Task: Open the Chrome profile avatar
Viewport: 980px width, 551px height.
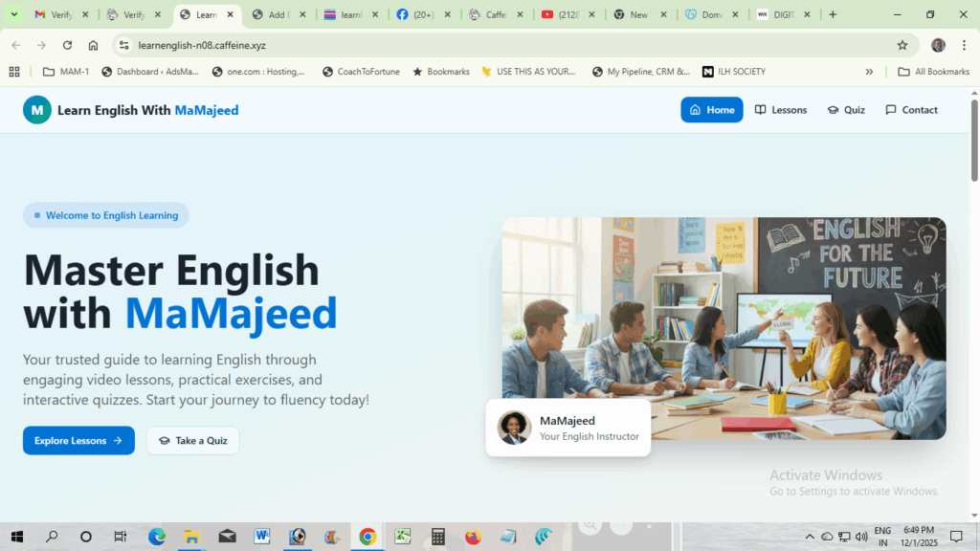Action: (938, 45)
